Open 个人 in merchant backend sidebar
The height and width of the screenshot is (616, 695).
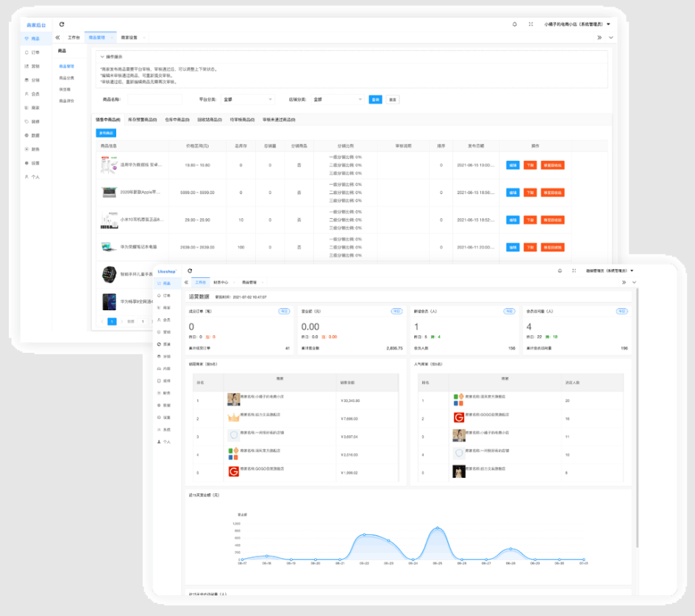(35, 176)
